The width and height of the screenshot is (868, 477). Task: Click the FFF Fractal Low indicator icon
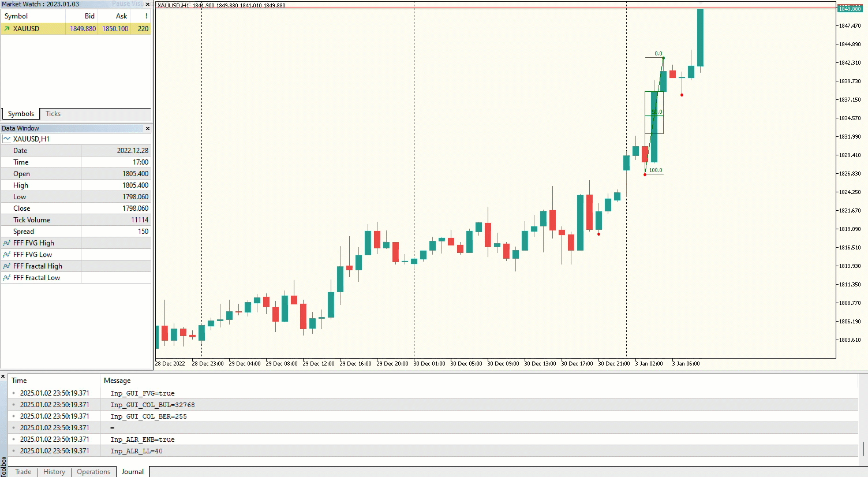(x=7, y=278)
